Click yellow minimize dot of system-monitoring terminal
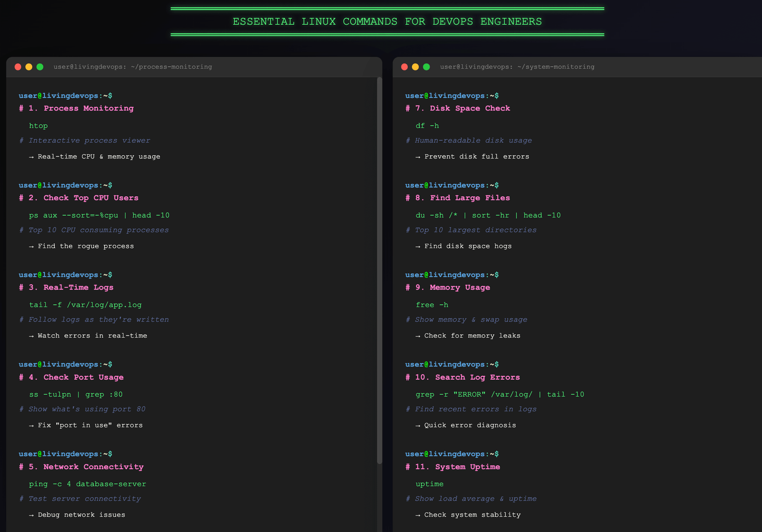This screenshot has height=532, width=762. coord(415,67)
